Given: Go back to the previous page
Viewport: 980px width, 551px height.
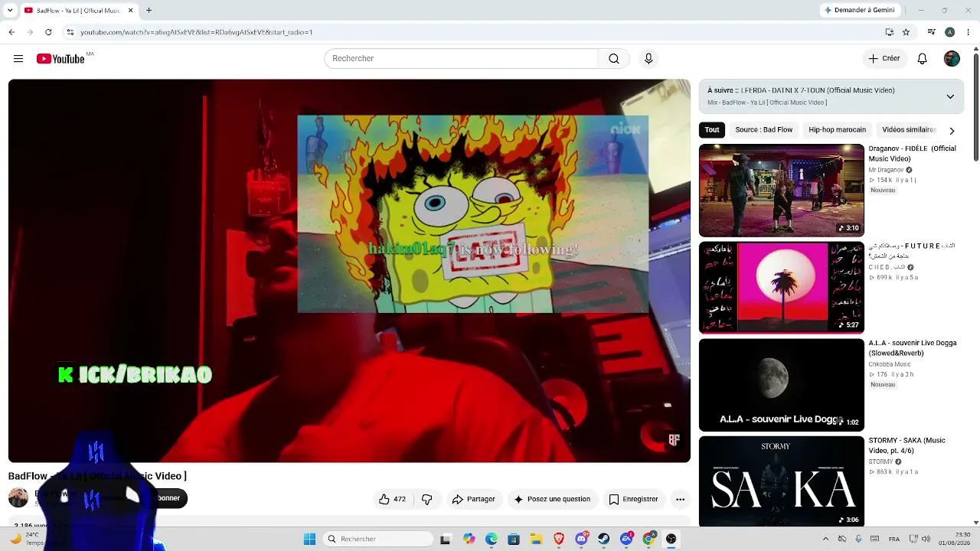Looking at the screenshot, I should [x=11, y=32].
